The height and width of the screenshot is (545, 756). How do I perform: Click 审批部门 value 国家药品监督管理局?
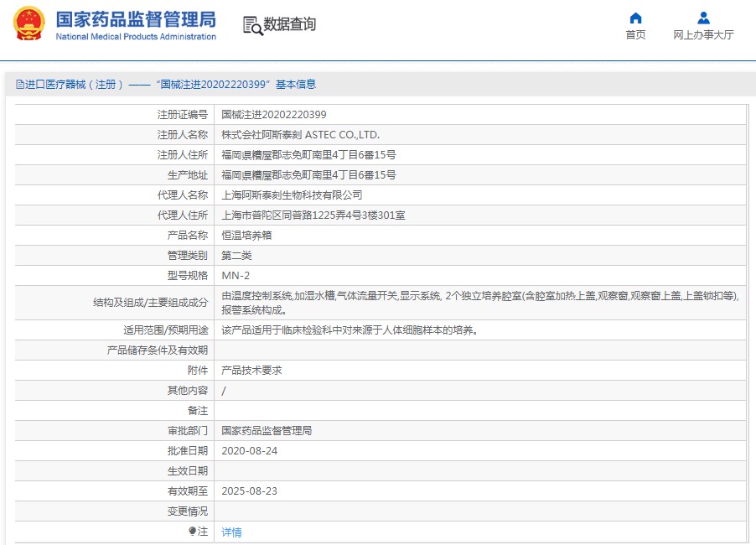(x=267, y=430)
